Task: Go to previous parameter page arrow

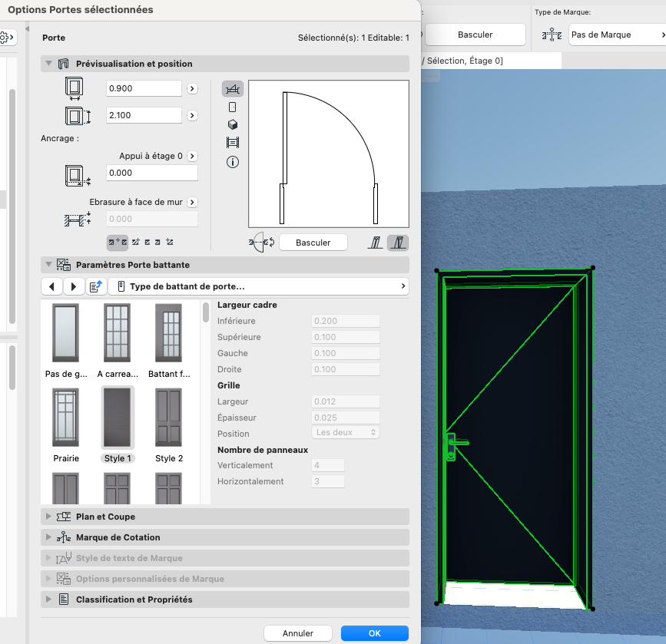Action: click(51, 286)
